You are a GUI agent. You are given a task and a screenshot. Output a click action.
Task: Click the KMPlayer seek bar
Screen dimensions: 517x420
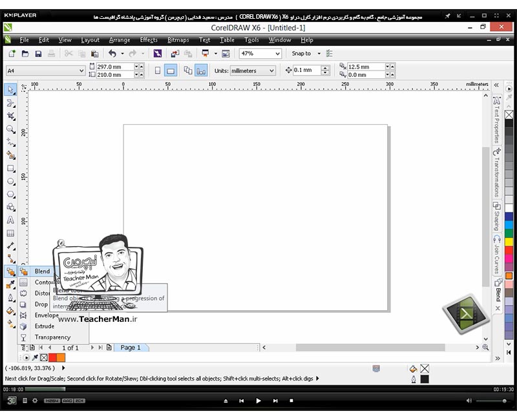258,390
